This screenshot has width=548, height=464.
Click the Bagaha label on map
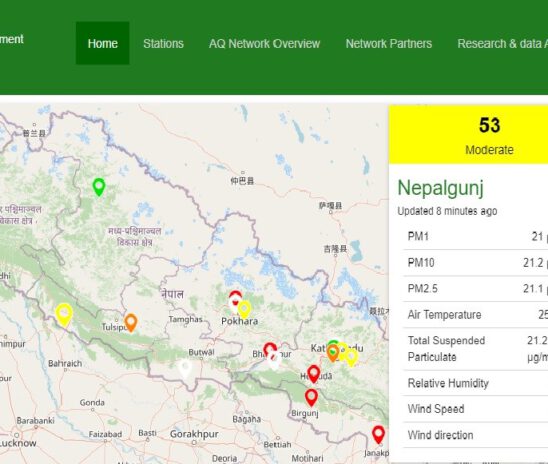point(246,419)
